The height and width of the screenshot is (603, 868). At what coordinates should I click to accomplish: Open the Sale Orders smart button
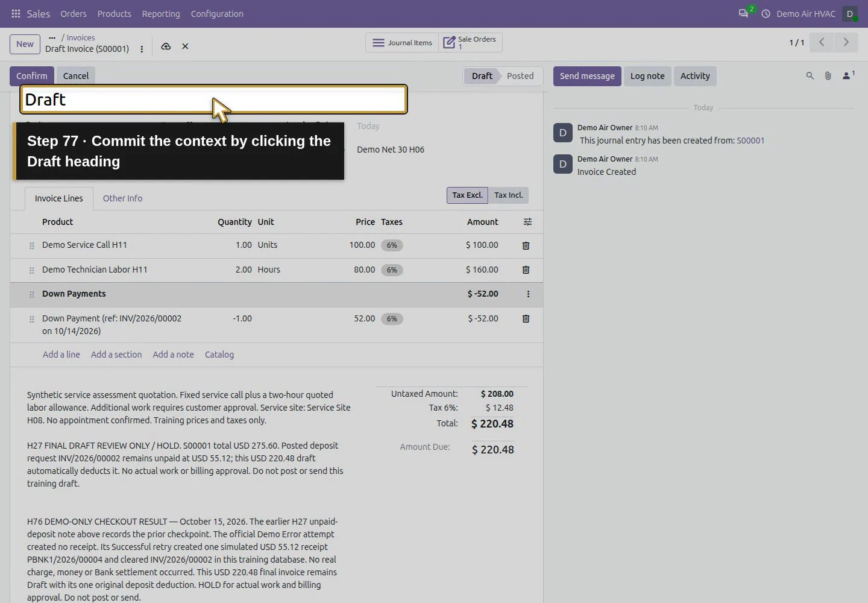coord(470,43)
